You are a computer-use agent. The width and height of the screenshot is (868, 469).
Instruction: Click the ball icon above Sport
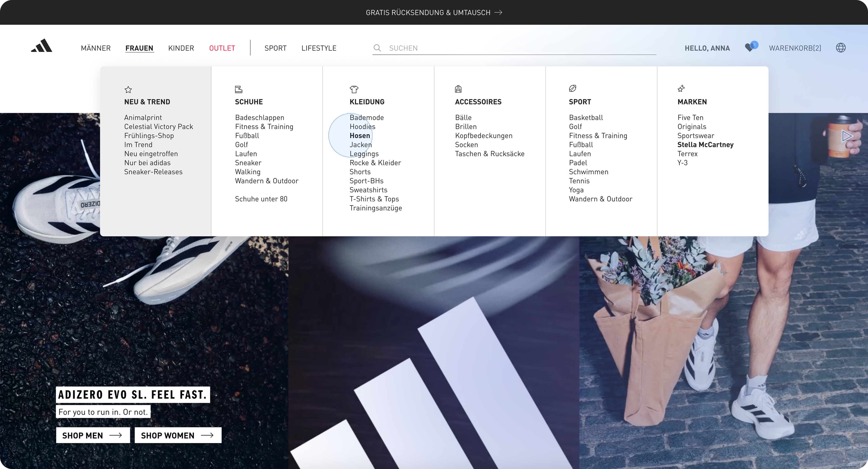(573, 88)
